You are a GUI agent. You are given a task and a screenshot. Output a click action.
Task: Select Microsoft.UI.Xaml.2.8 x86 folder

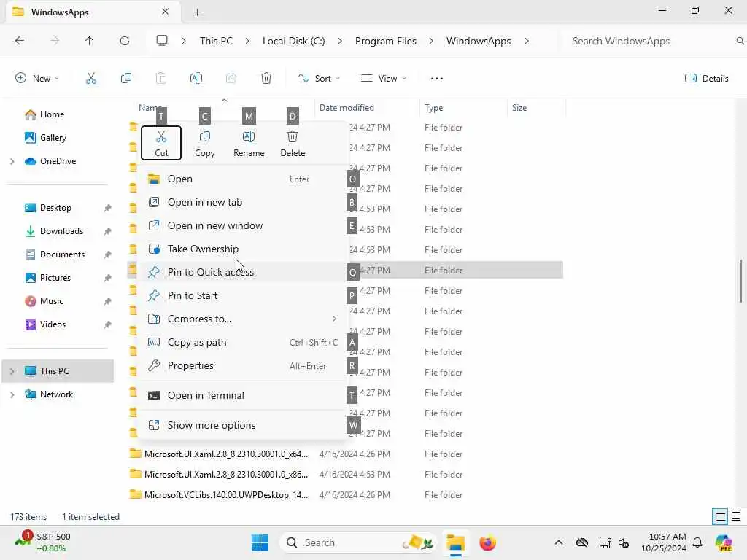[x=226, y=474]
